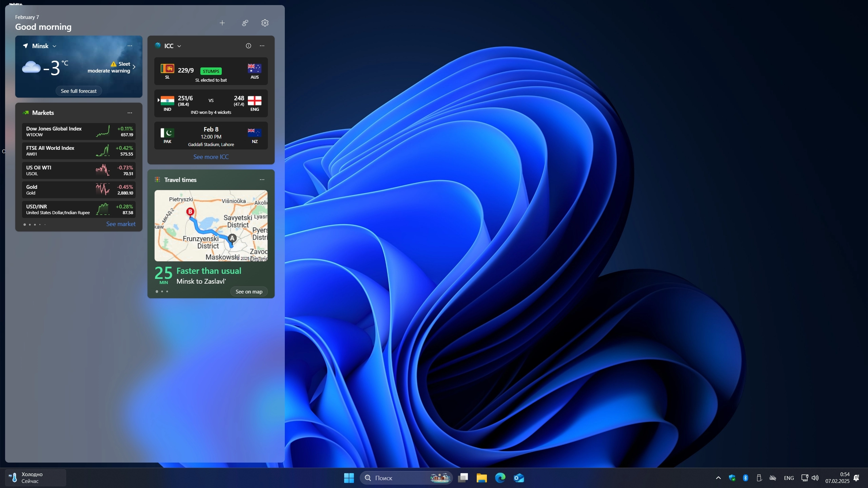Open the See more ICC link
Image resolution: width=868 pixels, height=488 pixels.
click(211, 157)
